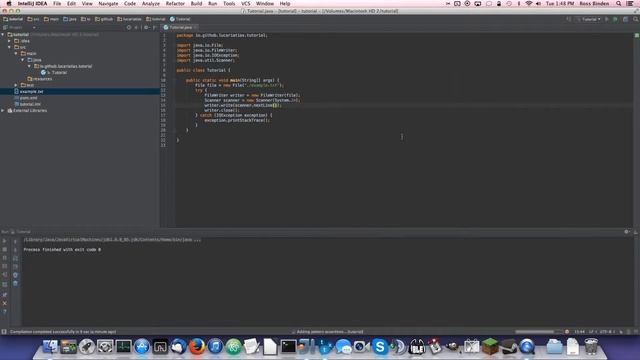Click the Stop process icon in Run panel
Viewport: 640px width, 360px height.
[x=5, y=249]
